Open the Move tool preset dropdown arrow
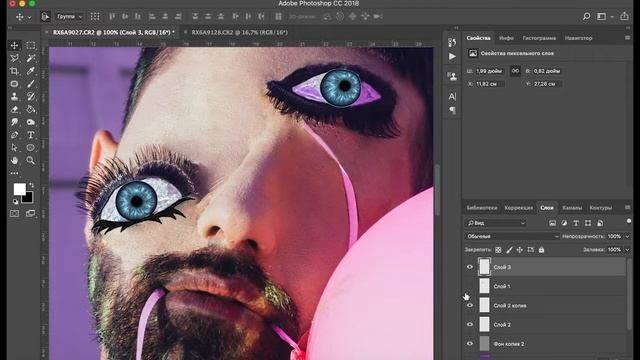 [x=29, y=17]
